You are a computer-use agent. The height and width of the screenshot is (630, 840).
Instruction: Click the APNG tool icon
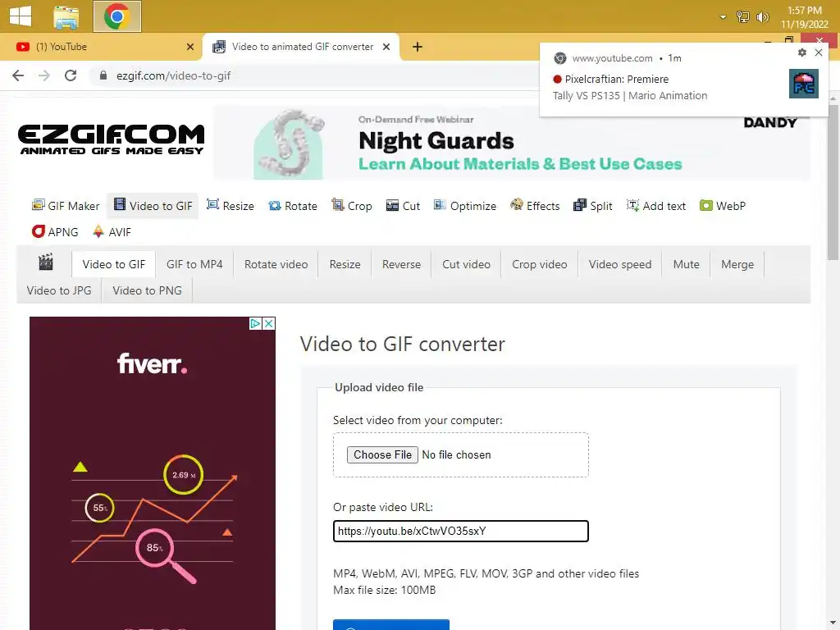click(38, 231)
